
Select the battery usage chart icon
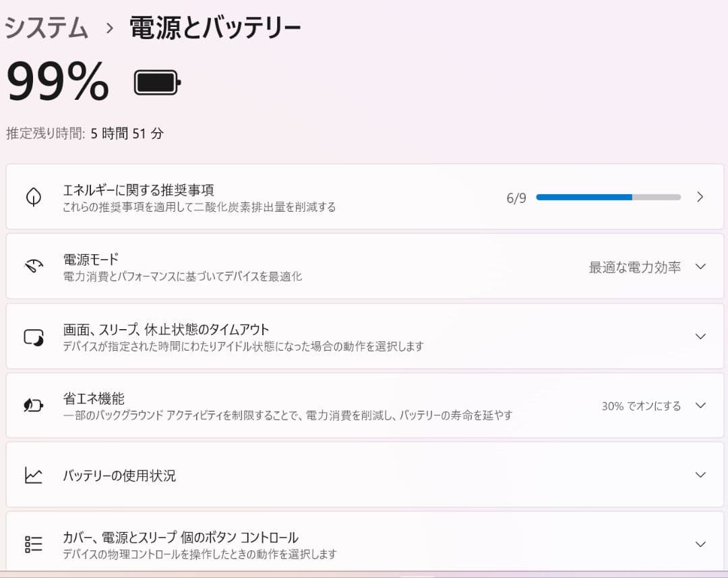[x=33, y=474]
